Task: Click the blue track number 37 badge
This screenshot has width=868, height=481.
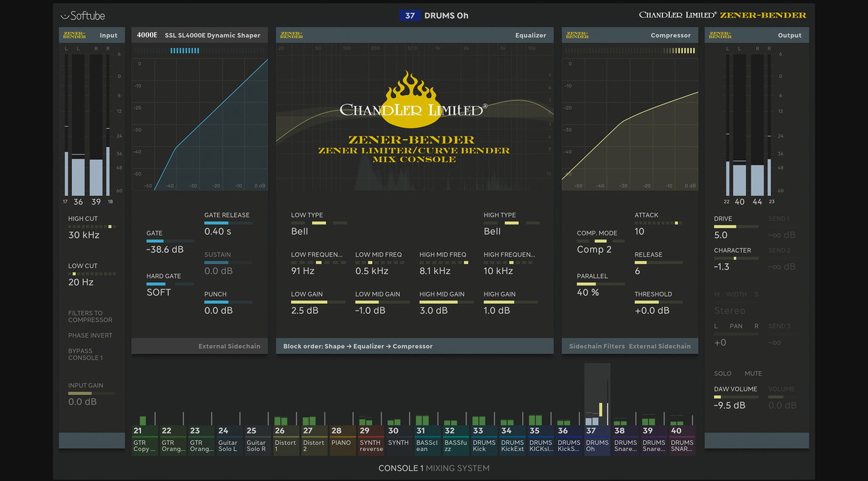Action: pos(410,16)
